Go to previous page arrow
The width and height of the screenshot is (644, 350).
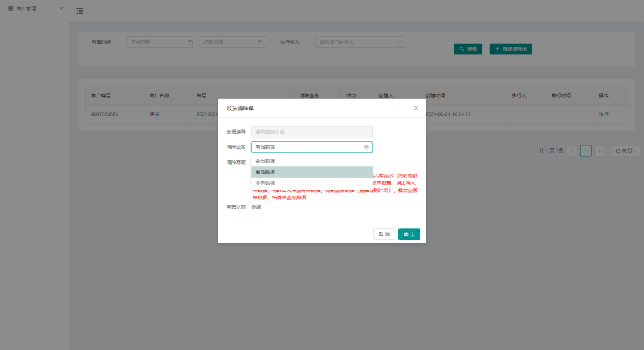pos(572,151)
